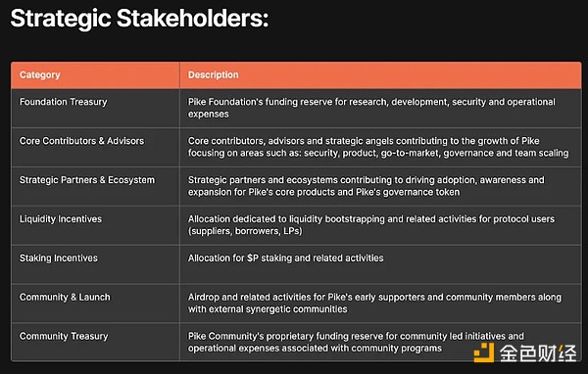Select Strategic Partners & Ecosystem row label
Viewport: 588px width, 374px height.
pos(87,180)
